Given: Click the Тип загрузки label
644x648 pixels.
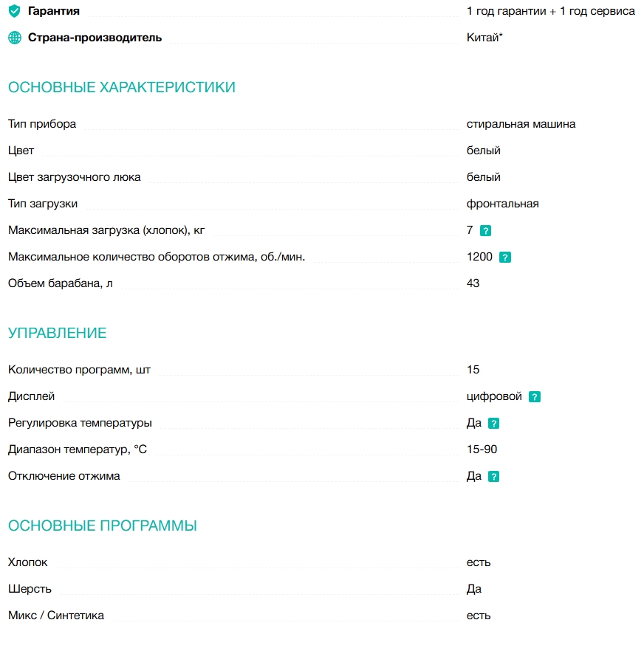Looking at the screenshot, I should (43, 204).
